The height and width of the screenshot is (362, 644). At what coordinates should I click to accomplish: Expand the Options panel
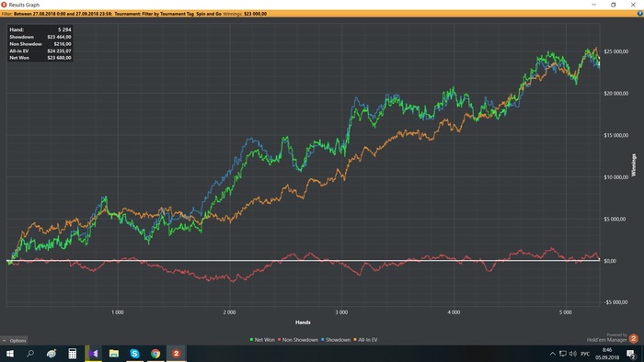(x=14, y=341)
